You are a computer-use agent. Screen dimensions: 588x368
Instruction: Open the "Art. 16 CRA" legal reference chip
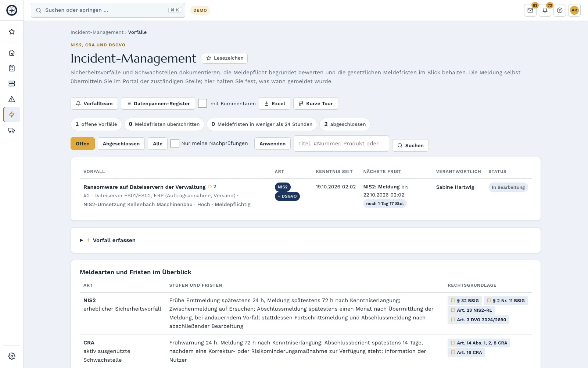(x=466, y=353)
